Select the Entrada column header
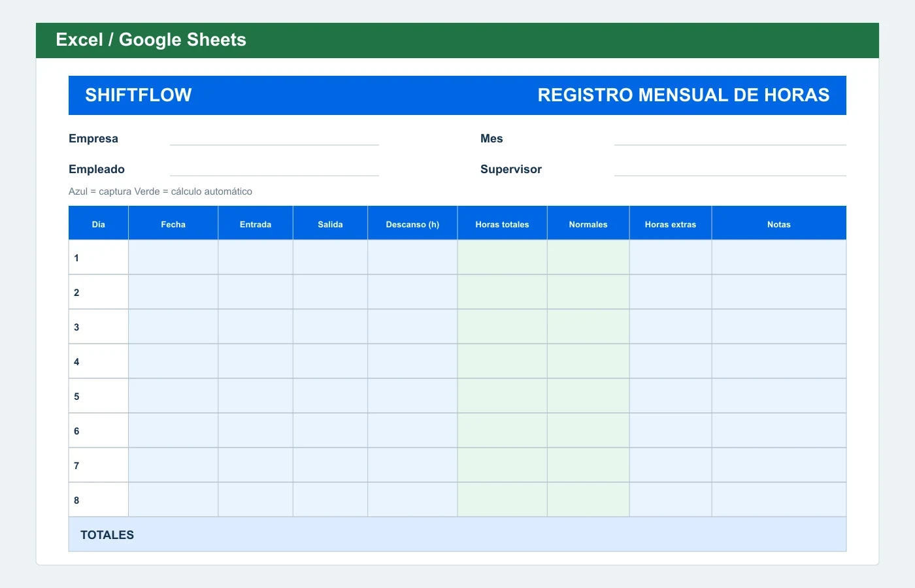 click(256, 223)
